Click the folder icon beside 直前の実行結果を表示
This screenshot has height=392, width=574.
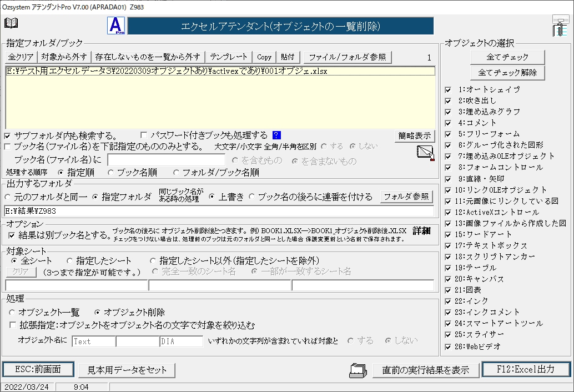click(x=359, y=370)
